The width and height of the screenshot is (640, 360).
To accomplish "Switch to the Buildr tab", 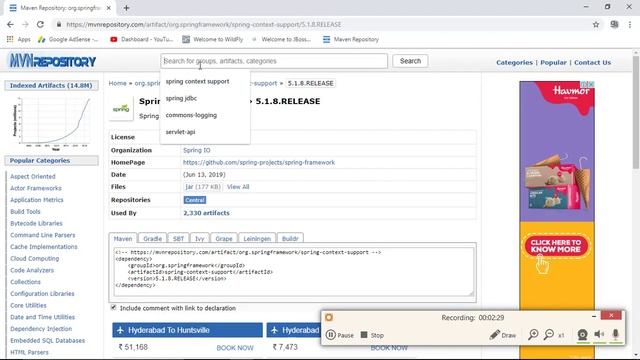I will coord(290,238).
